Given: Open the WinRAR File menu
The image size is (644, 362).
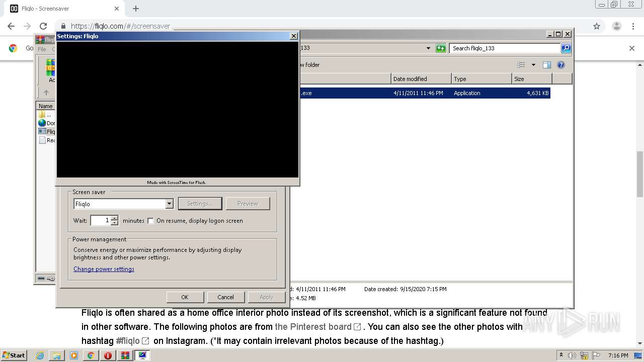Looking at the screenshot, I should click(42, 49).
